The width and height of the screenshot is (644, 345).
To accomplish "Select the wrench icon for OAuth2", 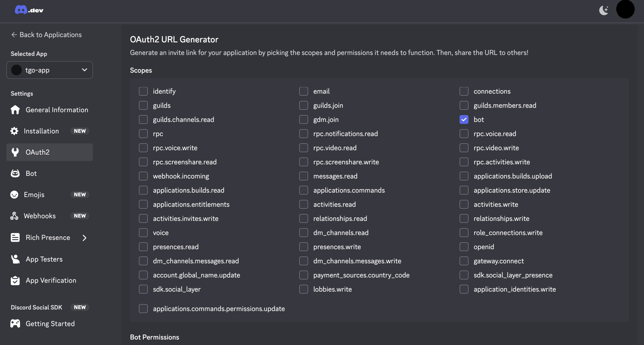I will point(15,152).
